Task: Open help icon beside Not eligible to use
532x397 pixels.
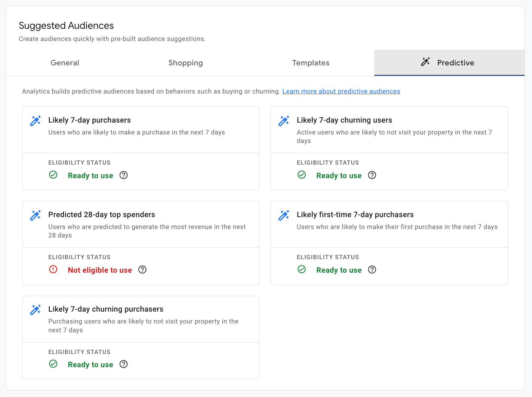Action: coord(142,270)
